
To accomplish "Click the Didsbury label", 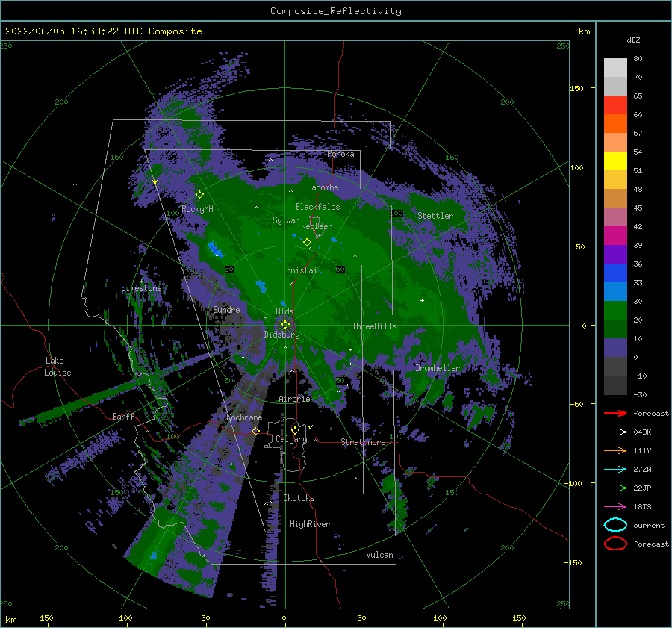I will [281, 335].
